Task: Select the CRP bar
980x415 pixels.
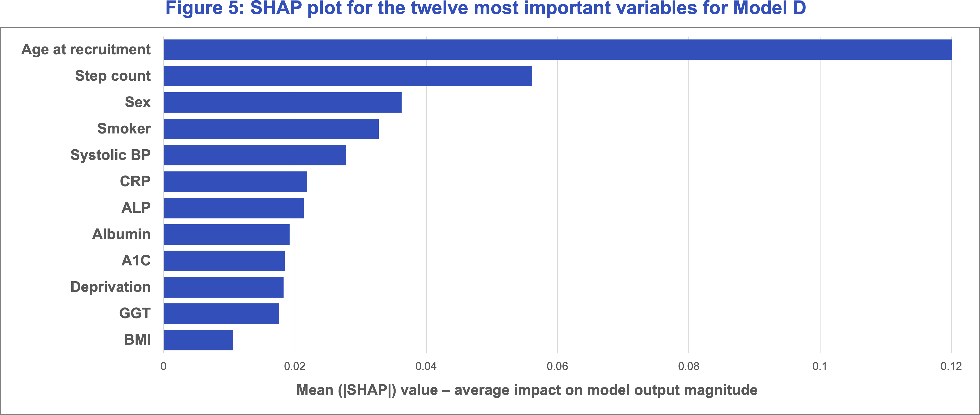Action: click(x=236, y=181)
